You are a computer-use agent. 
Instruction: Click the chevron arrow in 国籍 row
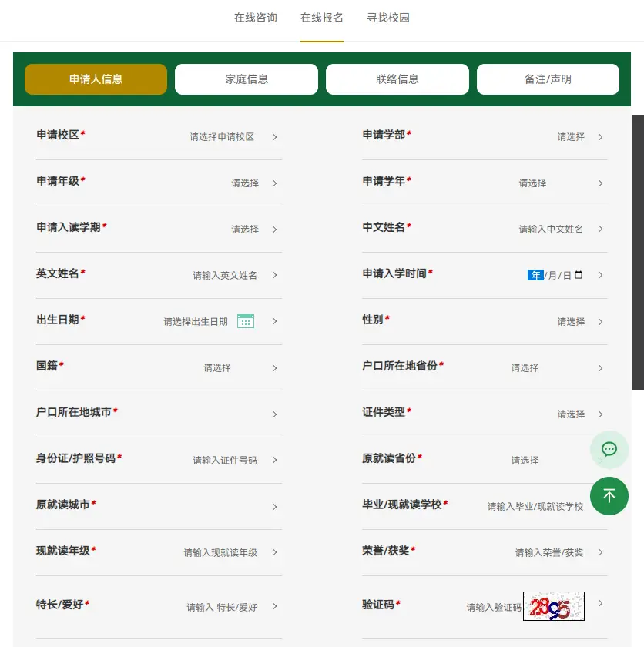pyautogui.click(x=275, y=368)
